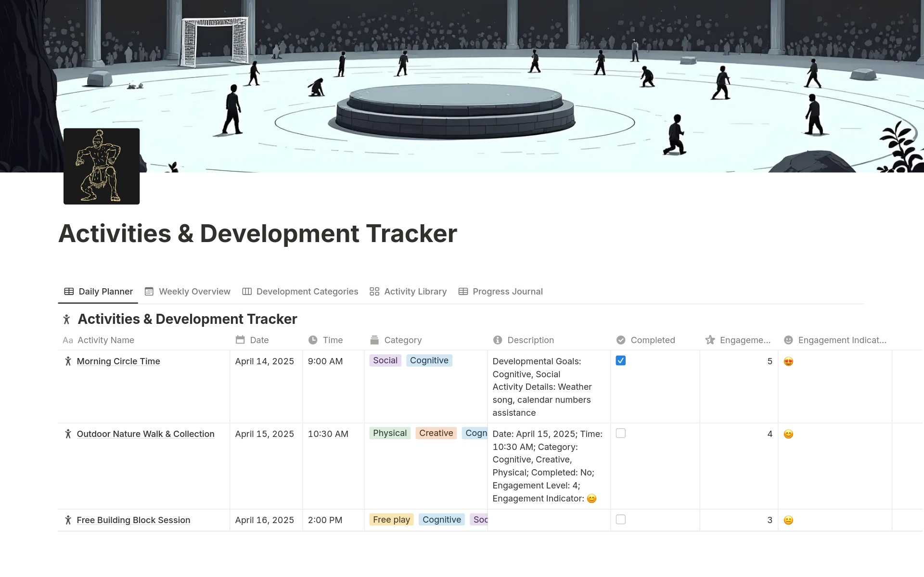
Task: Open the Free Building Block Session page
Action: pos(133,520)
